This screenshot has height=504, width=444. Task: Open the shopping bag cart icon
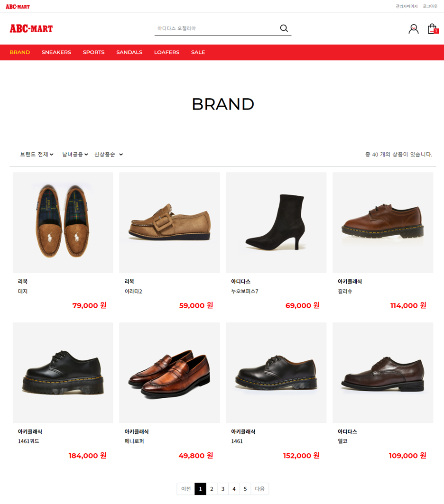click(433, 28)
